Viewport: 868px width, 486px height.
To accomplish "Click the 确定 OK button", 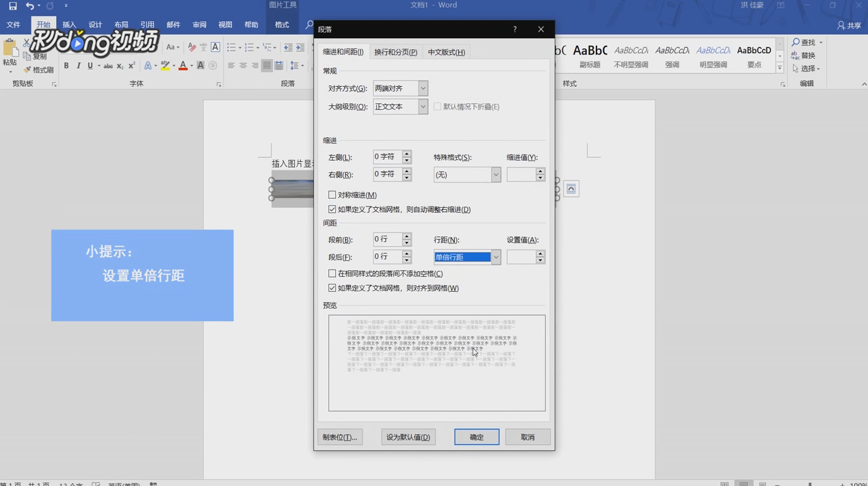I will pyautogui.click(x=477, y=437).
